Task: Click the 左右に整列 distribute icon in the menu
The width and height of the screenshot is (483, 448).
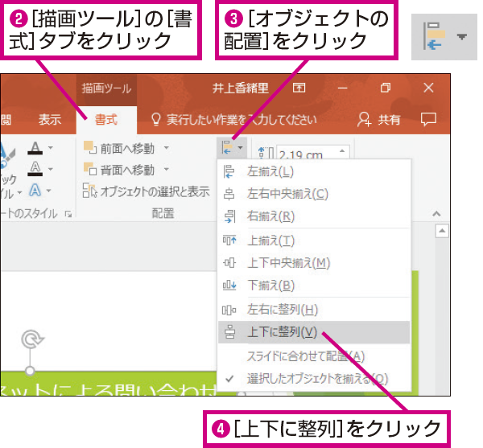Action: (x=229, y=310)
